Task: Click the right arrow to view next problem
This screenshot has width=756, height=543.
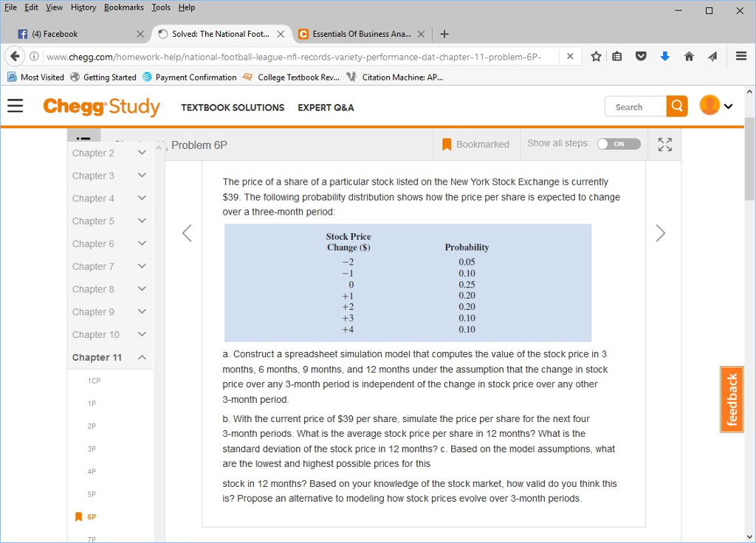Action: pyautogui.click(x=660, y=233)
